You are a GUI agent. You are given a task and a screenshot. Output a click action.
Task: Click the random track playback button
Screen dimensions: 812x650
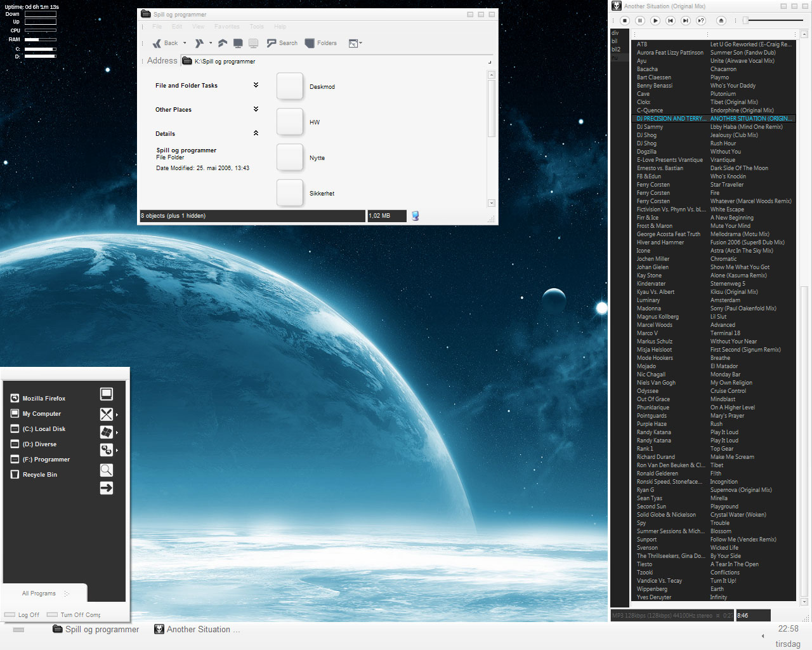[x=701, y=20]
